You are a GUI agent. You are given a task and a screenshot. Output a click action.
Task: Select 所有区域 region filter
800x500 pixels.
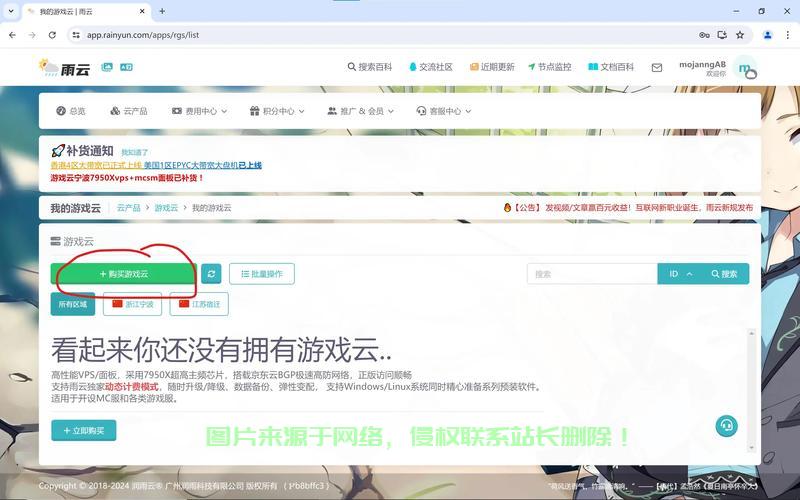pos(73,304)
